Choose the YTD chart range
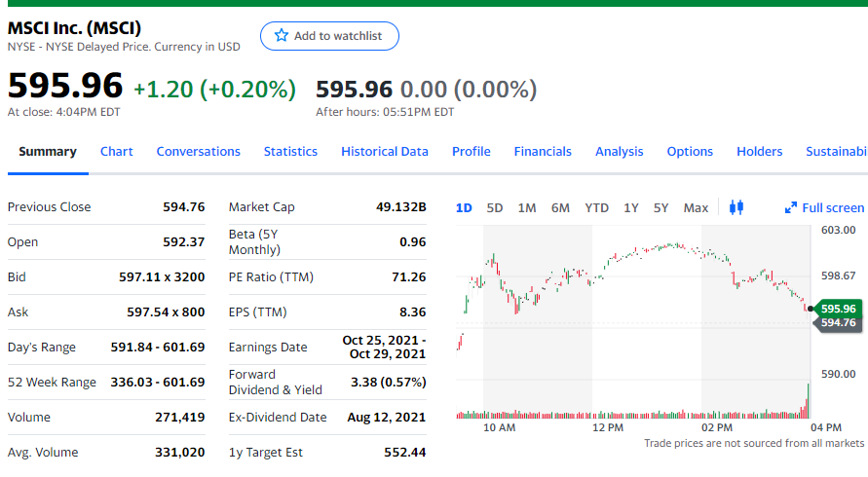This screenshot has height=477, width=868. (596, 208)
